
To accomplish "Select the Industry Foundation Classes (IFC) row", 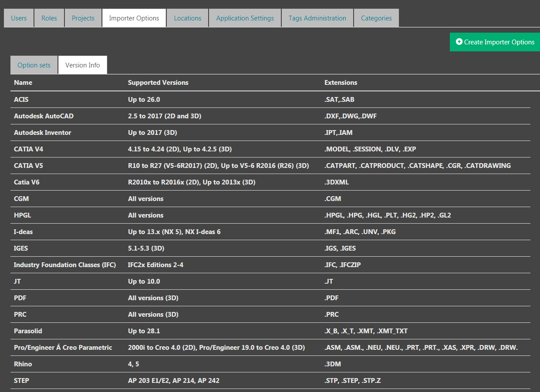I will (x=65, y=265).
